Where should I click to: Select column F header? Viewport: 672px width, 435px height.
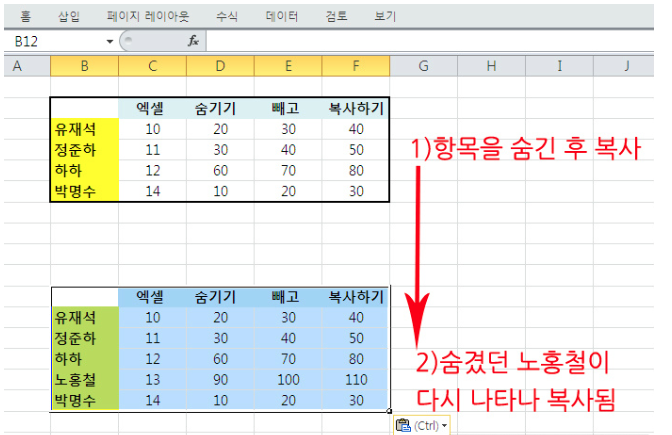tap(356, 66)
